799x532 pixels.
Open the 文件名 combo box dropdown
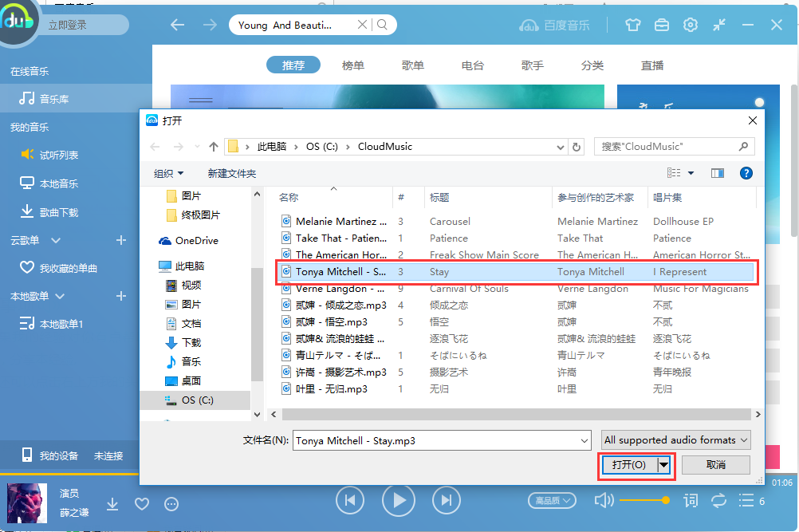(584, 441)
